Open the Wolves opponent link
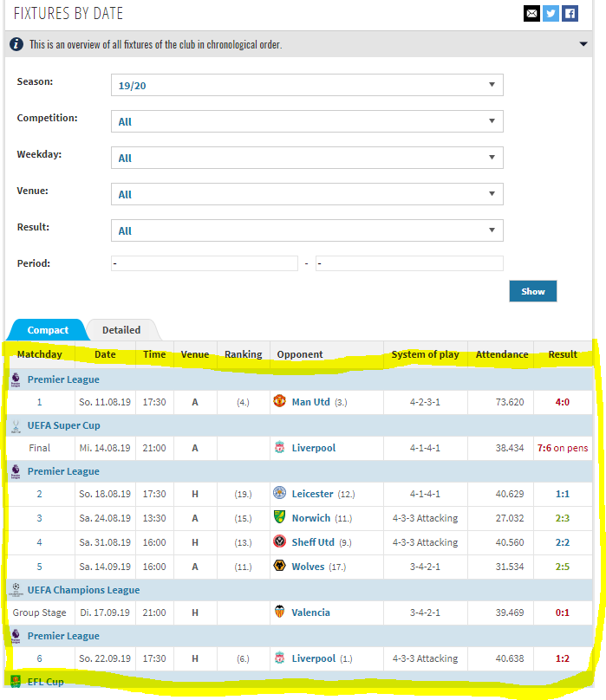Image resolution: width=606 pixels, height=700 pixels. tap(308, 566)
